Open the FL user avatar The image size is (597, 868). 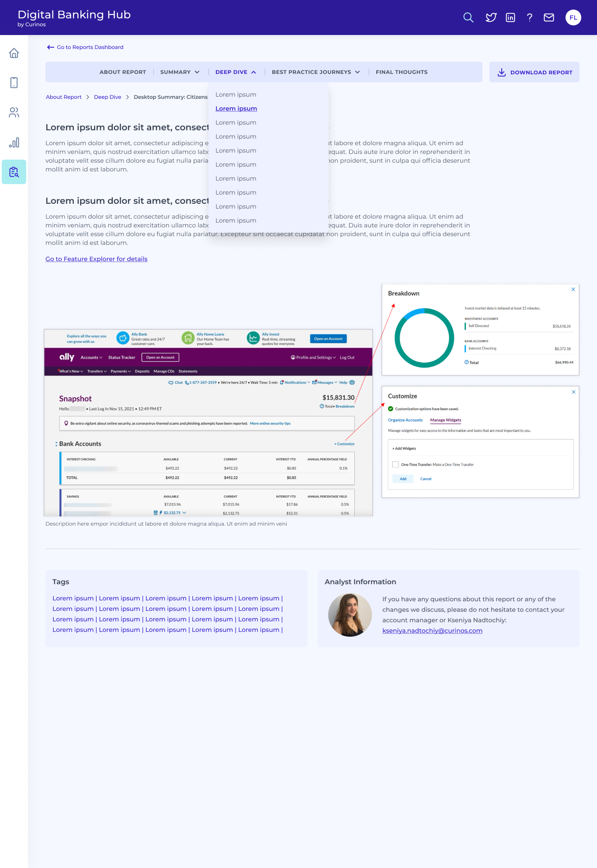(573, 17)
